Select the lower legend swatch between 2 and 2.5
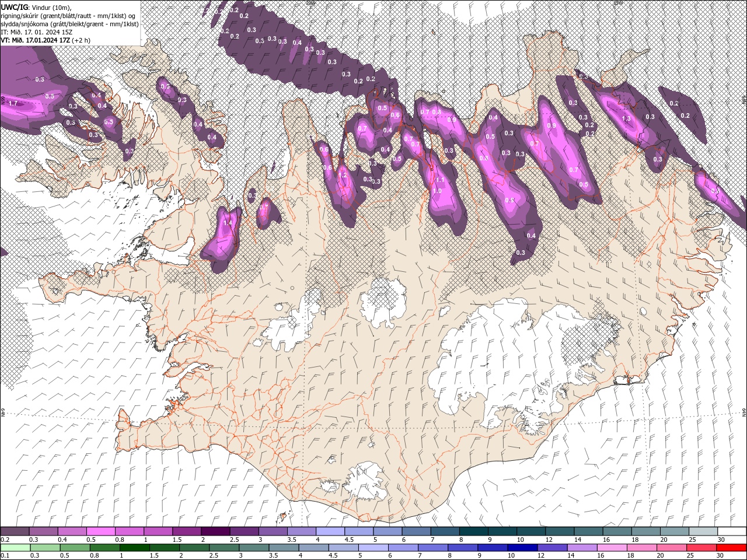747x560 pixels. coord(194,548)
